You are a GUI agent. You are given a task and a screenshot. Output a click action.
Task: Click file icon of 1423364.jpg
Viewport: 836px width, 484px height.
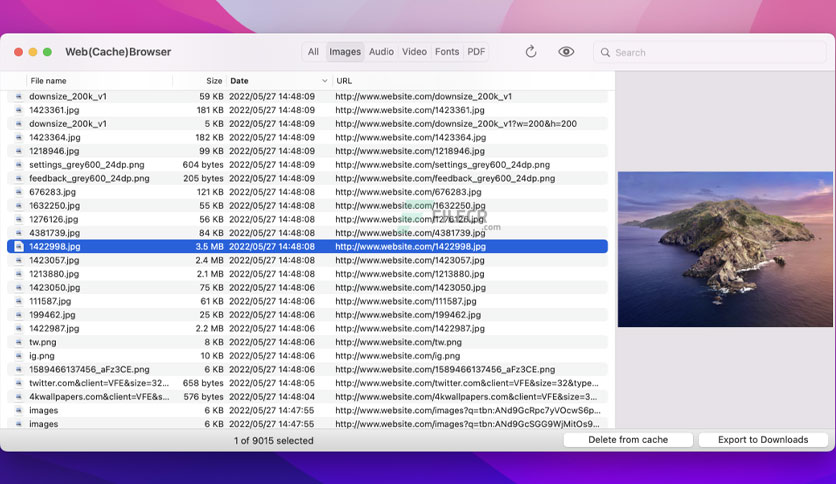(19, 138)
